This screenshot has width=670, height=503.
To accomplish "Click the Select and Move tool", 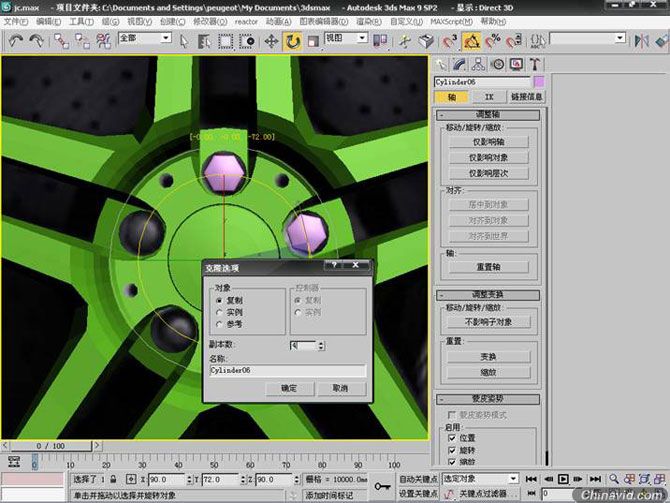I will (271, 41).
